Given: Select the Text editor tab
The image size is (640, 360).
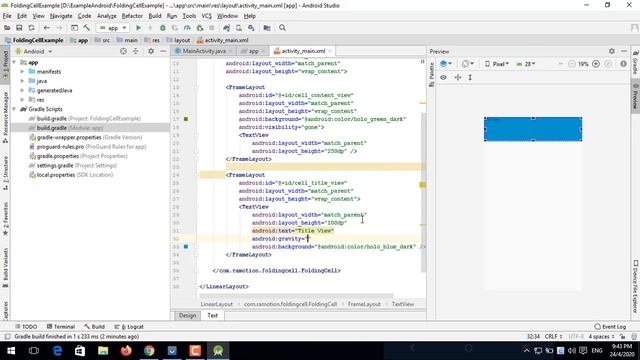Looking at the screenshot, I should click(x=213, y=316).
